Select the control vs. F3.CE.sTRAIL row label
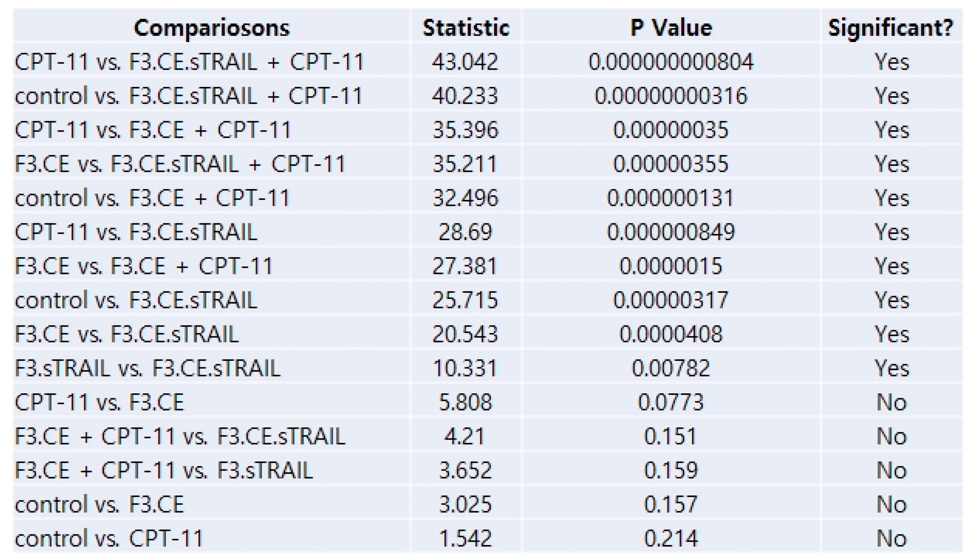Viewport: 973px width, 560px height. (x=136, y=300)
